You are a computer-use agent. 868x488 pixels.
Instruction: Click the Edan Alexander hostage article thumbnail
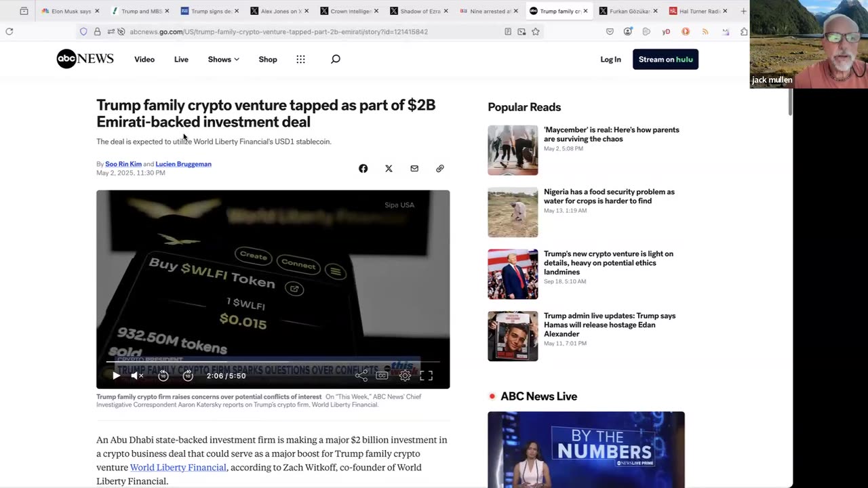click(513, 336)
